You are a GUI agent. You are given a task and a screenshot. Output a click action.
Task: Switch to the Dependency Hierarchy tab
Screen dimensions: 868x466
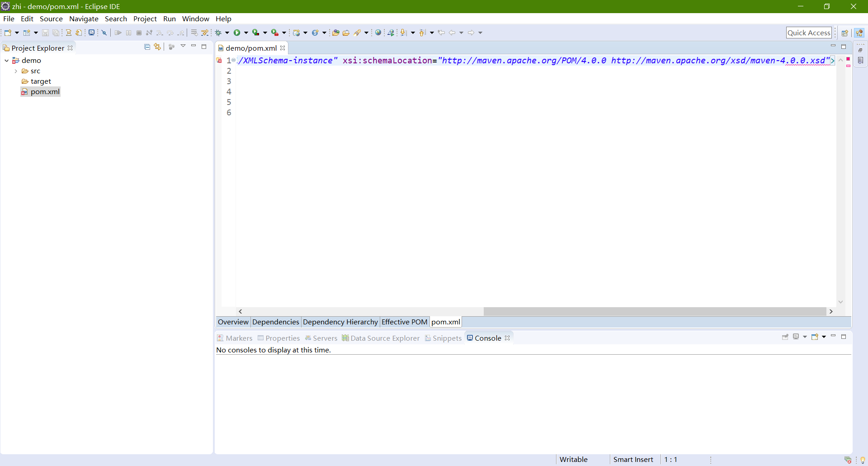[340, 322]
